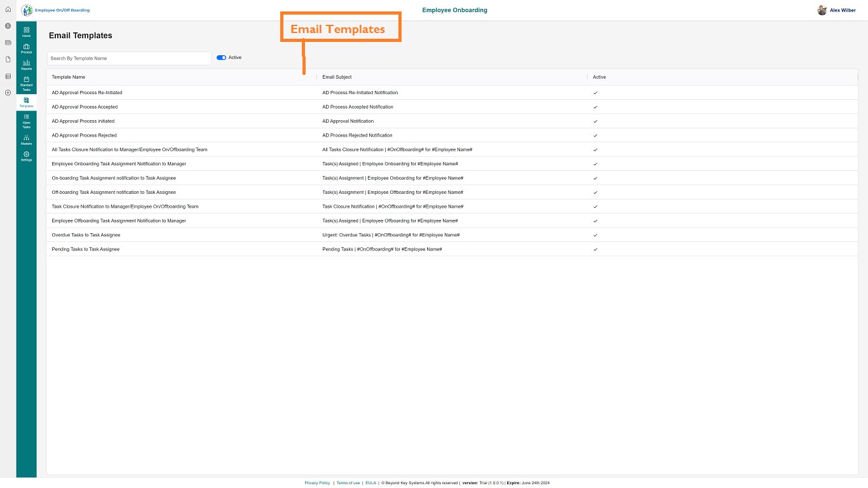Click in Search By Template Name field
Screen dimensions: 868x488
pos(129,58)
